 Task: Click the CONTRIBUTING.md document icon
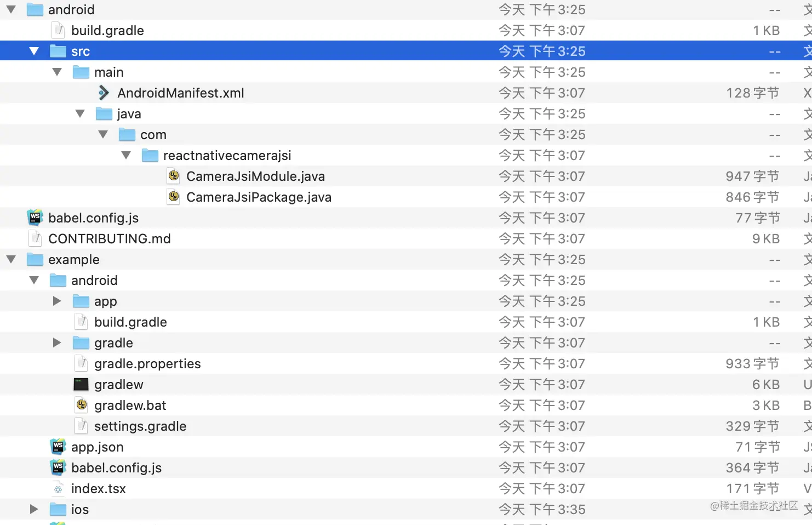[x=35, y=238]
